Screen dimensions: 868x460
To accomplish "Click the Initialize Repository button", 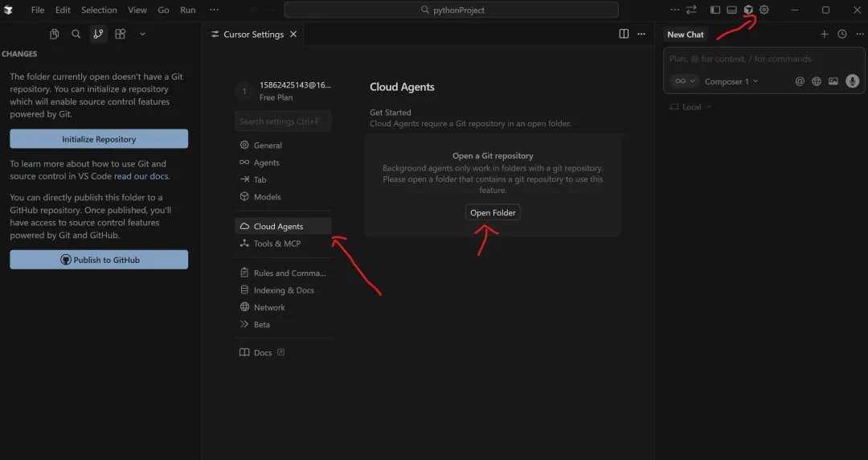I will point(99,139).
